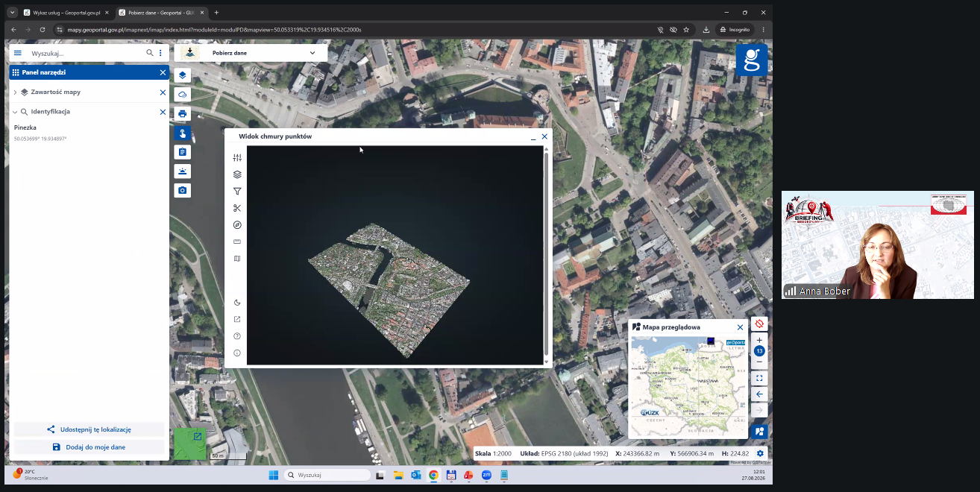Toggle dark mode moon icon in viewer
The width and height of the screenshot is (980, 492).
(x=237, y=303)
